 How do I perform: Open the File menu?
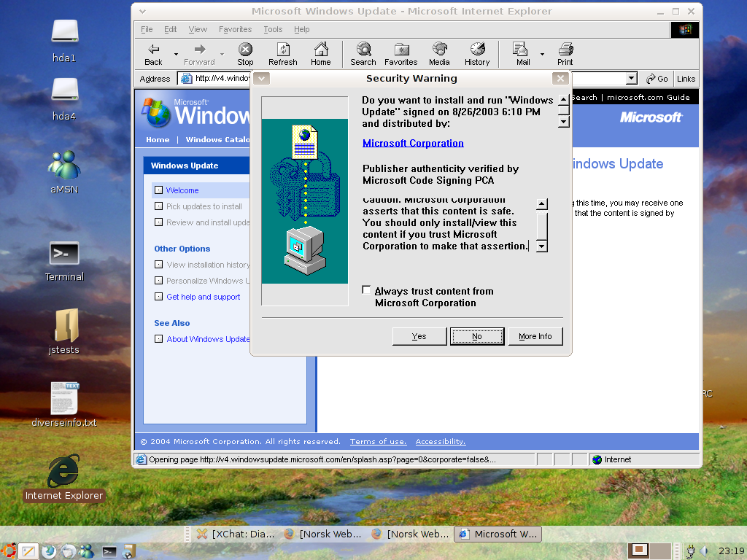point(147,29)
